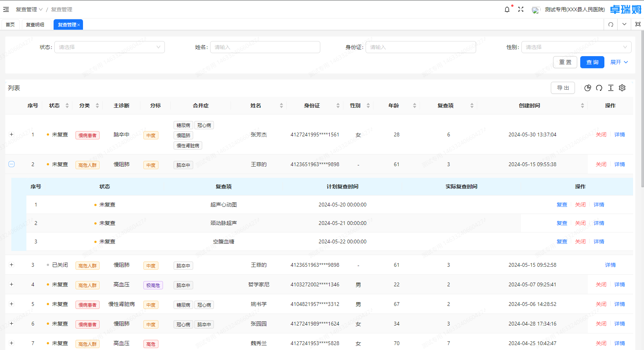This screenshot has height=350, width=644.
Task: Open the 状态 filter dropdown
Action: point(109,47)
